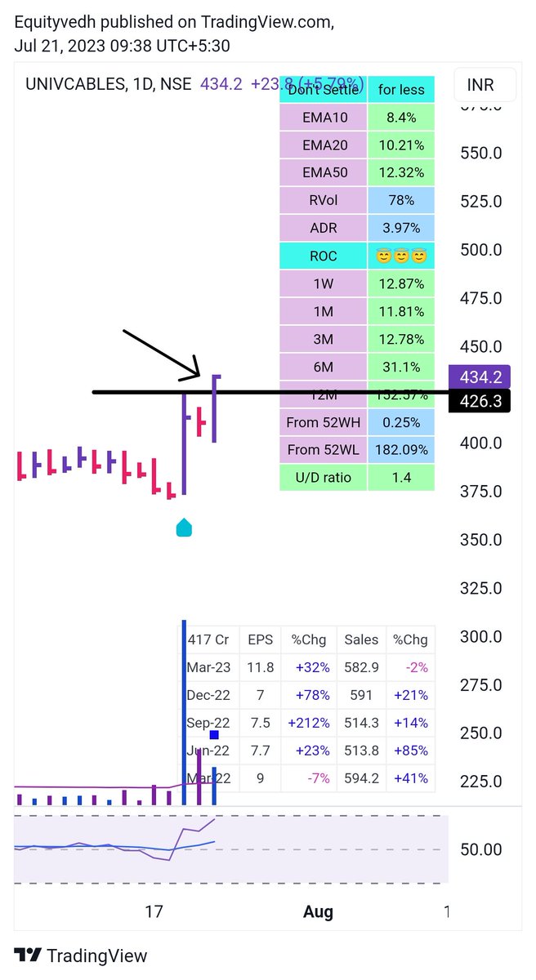Select the +212% EPS change

point(309,723)
